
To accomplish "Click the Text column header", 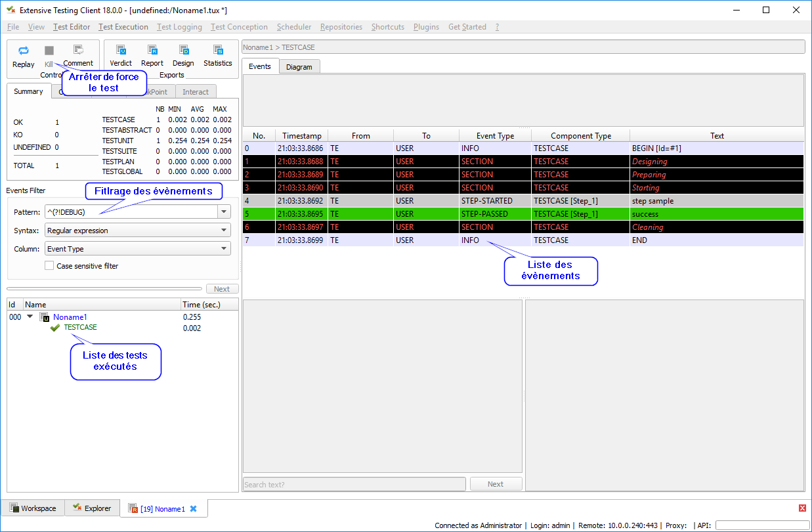I will click(x=717, y=136).
